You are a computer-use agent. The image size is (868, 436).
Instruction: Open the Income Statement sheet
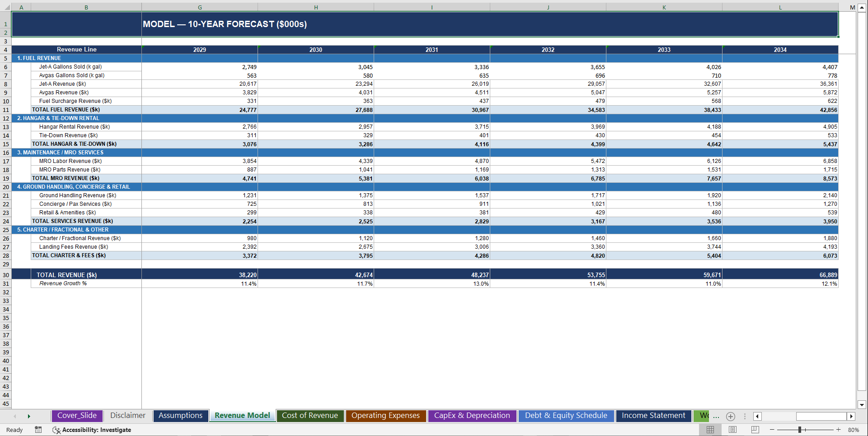pos(653,416)
